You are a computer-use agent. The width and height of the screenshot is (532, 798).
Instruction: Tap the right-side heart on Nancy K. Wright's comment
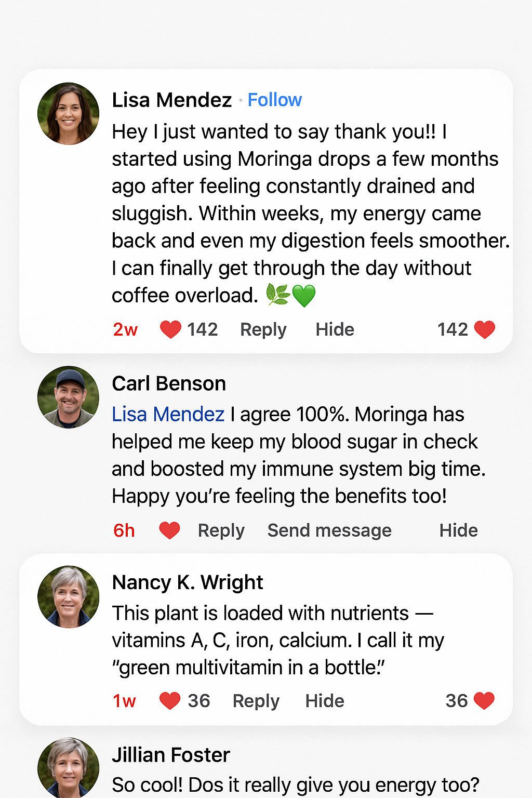pos(484,701)
